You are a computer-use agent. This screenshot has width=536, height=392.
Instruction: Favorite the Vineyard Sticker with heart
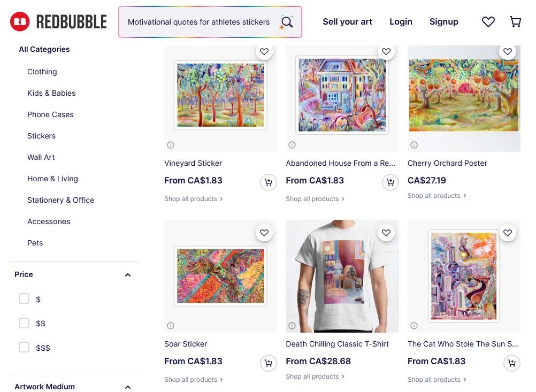pyautogui.click(x=264, y=52)
